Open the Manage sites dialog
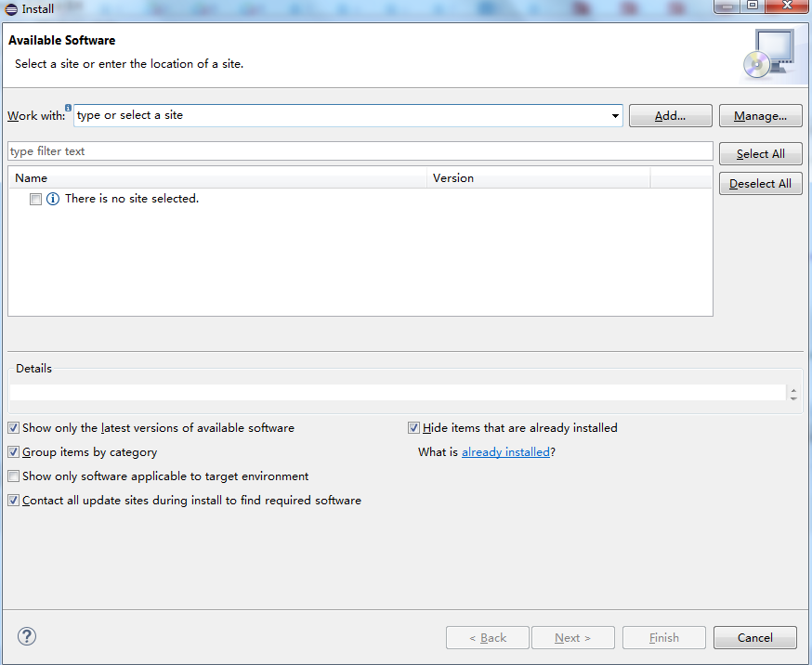 760,115
